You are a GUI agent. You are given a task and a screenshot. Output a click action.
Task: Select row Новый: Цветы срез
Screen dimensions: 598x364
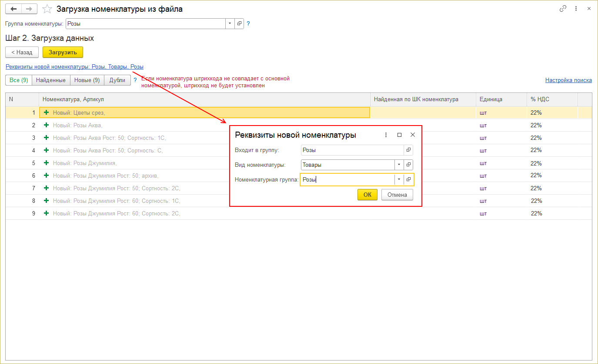[298, 113]
